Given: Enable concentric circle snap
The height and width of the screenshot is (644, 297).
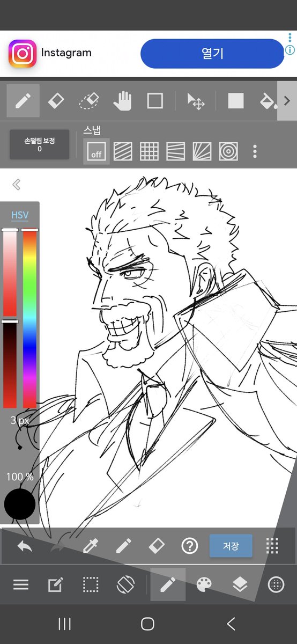Looking at the screenshot, I should point(228,151).
